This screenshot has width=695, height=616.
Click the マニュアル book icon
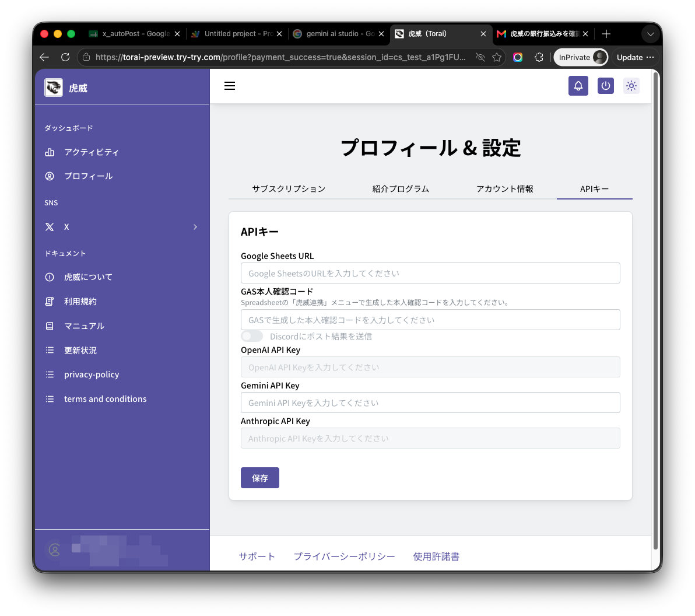[50, 326]
